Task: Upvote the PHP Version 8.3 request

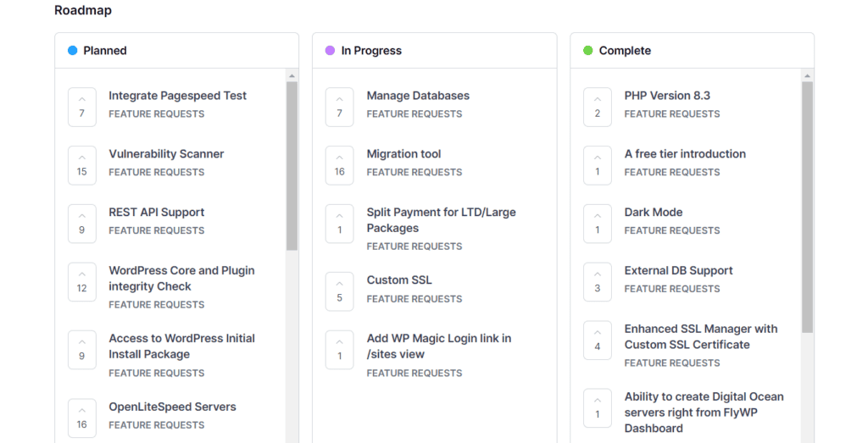Action: [x=598, y=107]
